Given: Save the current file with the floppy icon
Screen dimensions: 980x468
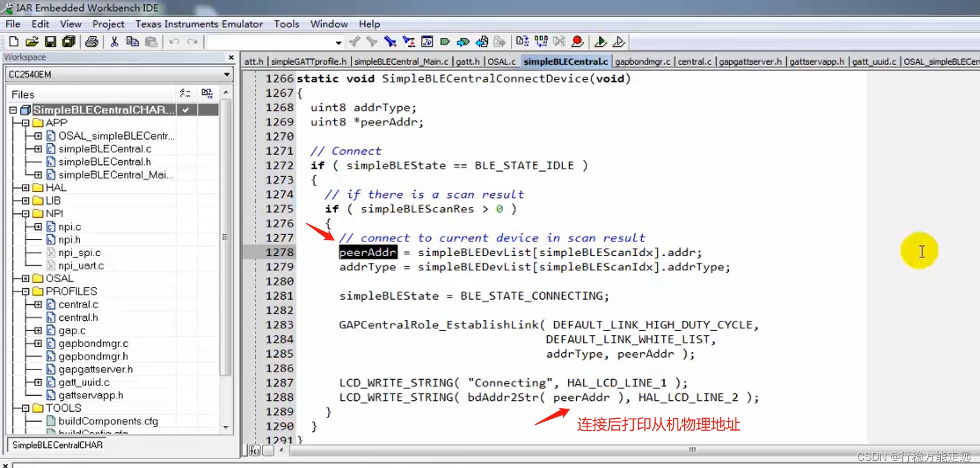Looking at the screenshot, I should pyautogui.click(x=50, y=42).
